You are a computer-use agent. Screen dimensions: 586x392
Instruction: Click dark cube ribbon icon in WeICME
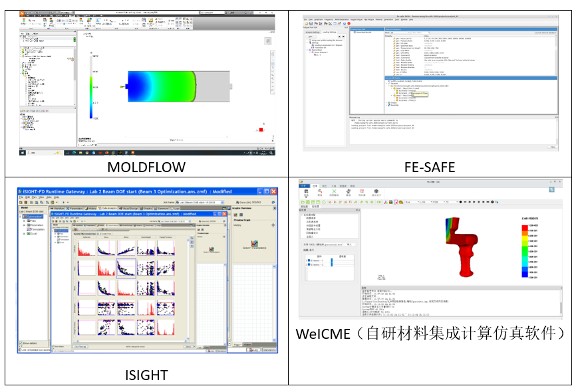[x=376, y=191]
